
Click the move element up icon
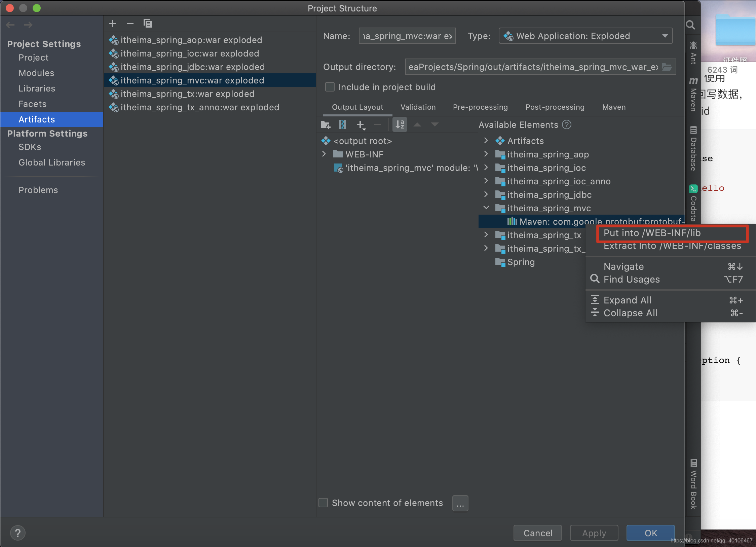(417, 125)
